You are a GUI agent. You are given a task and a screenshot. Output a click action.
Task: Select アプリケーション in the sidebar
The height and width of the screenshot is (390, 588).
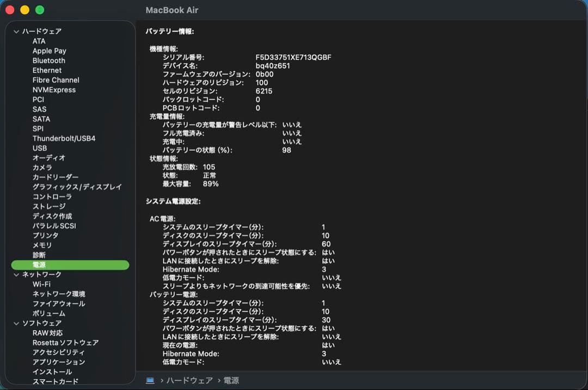pyautogui.click(x=59, y=362)
